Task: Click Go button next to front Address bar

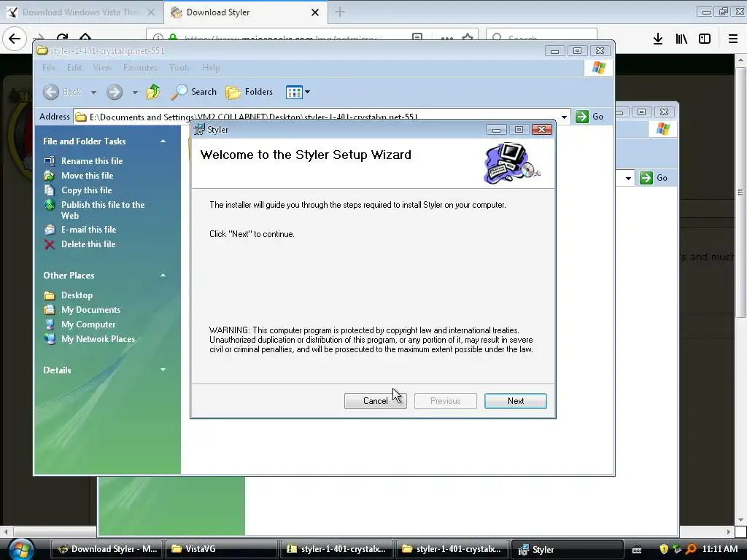Action: click(x=589, y=116)
